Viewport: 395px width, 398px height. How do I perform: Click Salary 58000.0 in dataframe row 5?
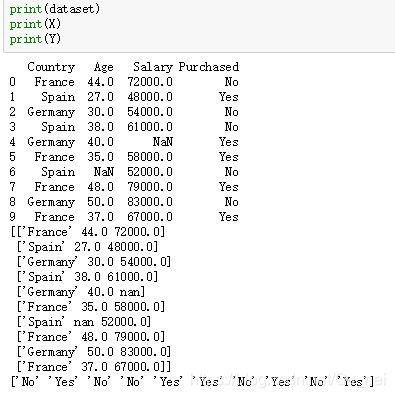[x=150, y=157]
